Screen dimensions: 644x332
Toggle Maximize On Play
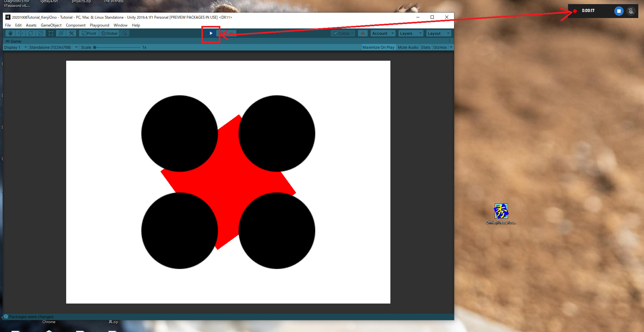tap(378, 47)
